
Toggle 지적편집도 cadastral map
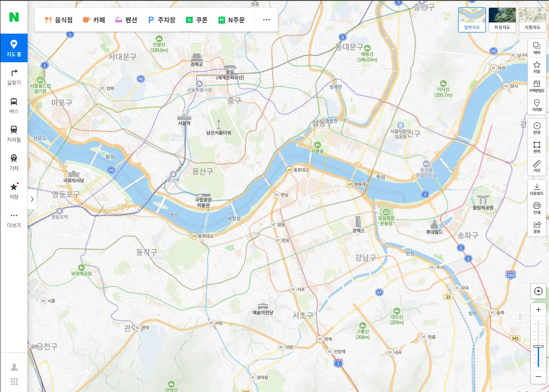tap(537, 86)
